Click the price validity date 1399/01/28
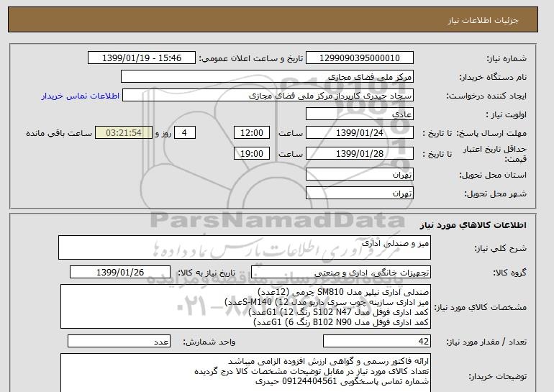The width and height of the screenshot is (554, 392). point(360,153)
